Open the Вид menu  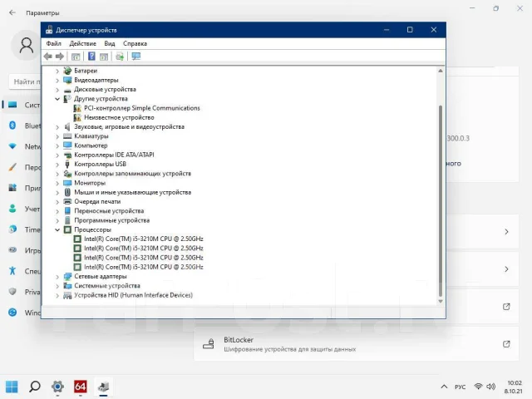pyautogui.click(x=110, y=43)
